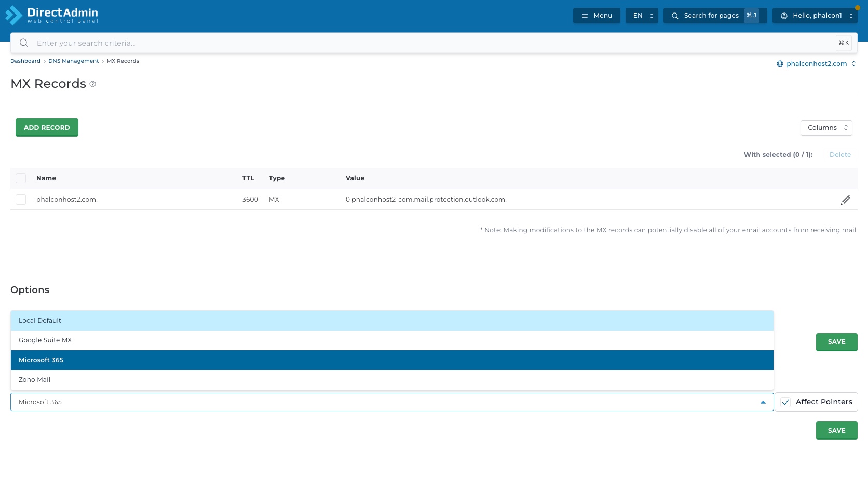Click the ⌘J shortcut badge
The height and width of the screenshot is (489, 868).
click(x=751, y=16)
